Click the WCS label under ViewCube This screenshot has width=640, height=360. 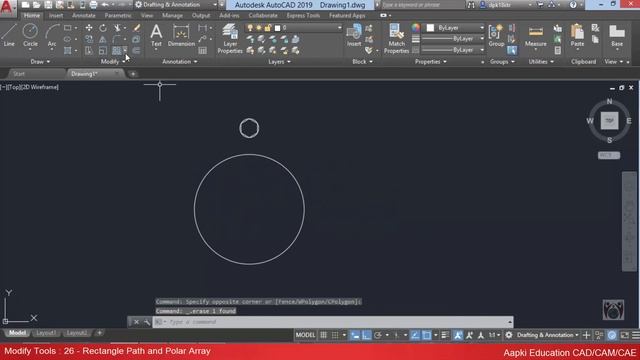(x=609, y=155)
